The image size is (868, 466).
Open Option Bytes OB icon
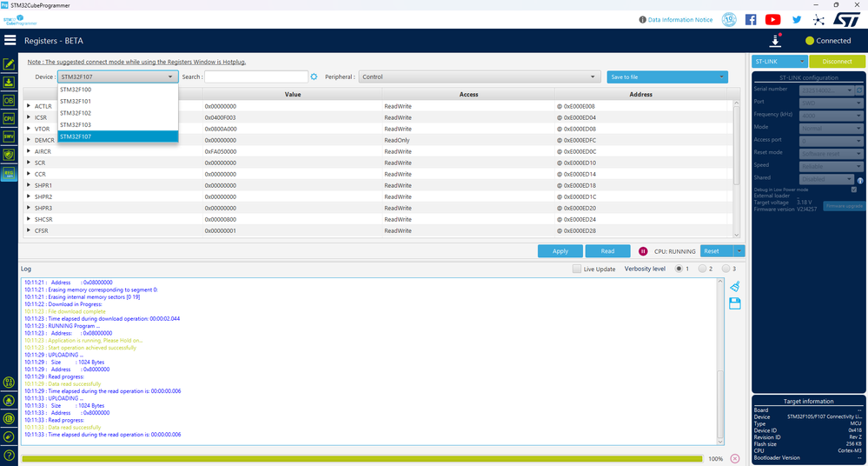pyautogui.click(x=9, y=100)
